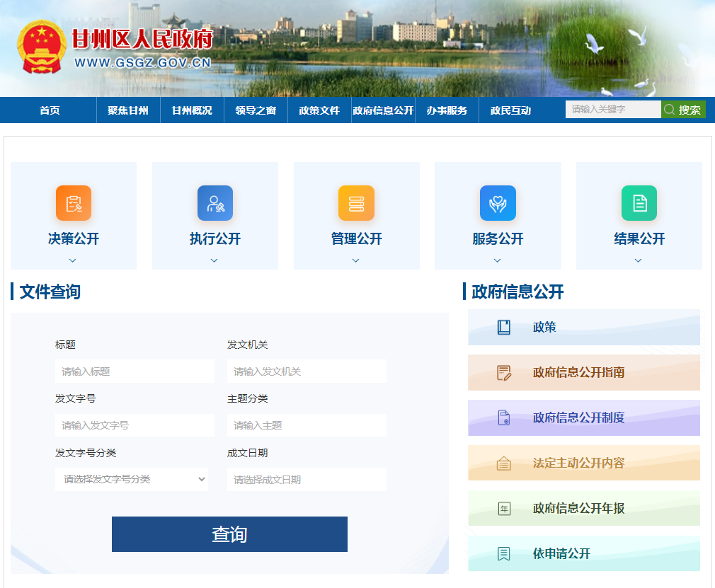The width and height of the screenshot is (715, 588).
Task: Expand the chevron under 决策公开
Action: click(73, 260)
